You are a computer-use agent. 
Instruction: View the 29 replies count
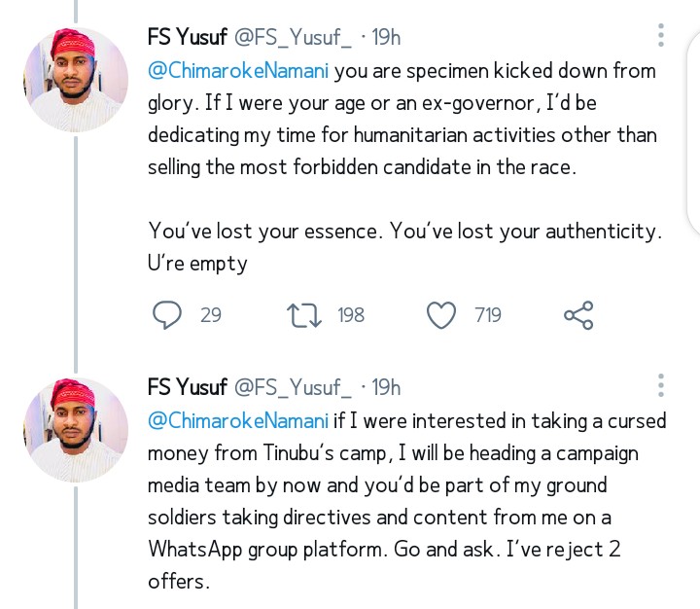[x=211, y=314]
